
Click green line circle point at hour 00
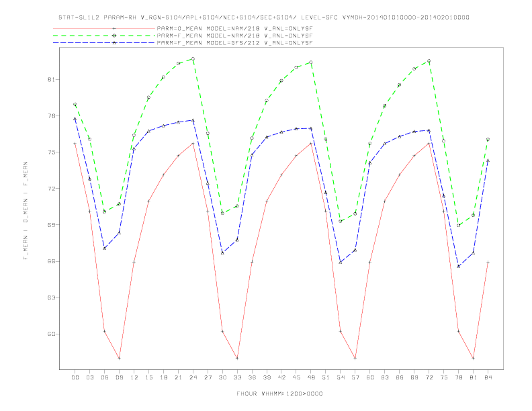coord(75,105)
